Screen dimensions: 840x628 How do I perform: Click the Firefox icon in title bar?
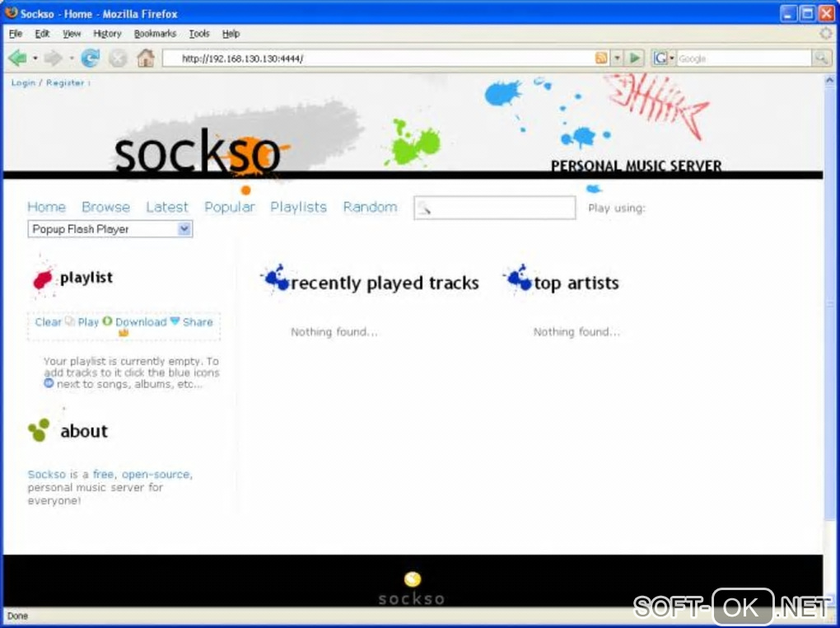point(11,12)
